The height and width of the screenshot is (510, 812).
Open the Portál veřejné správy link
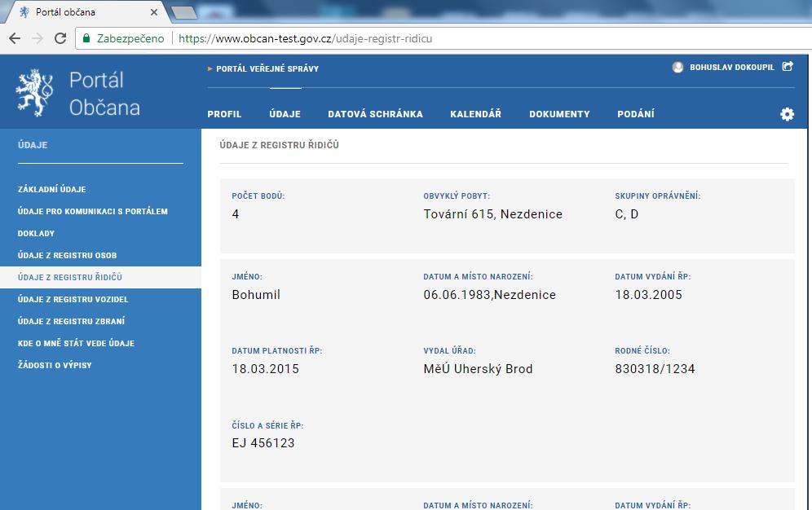[267, 68]
